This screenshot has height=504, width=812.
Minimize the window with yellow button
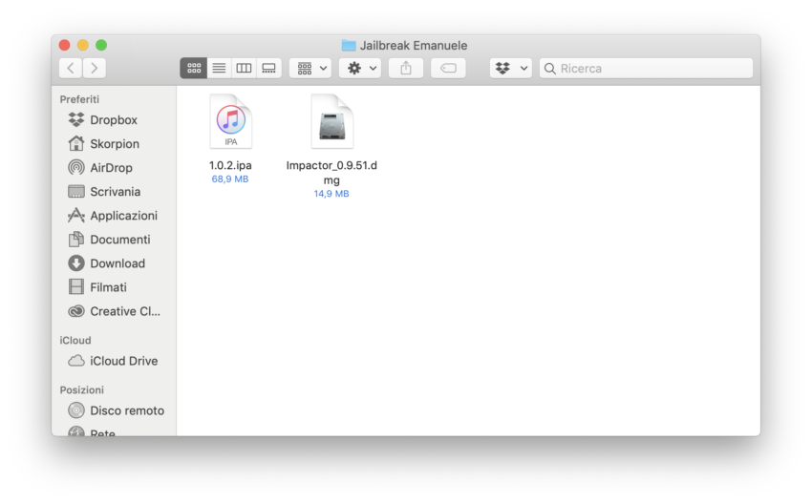(83, 45)
